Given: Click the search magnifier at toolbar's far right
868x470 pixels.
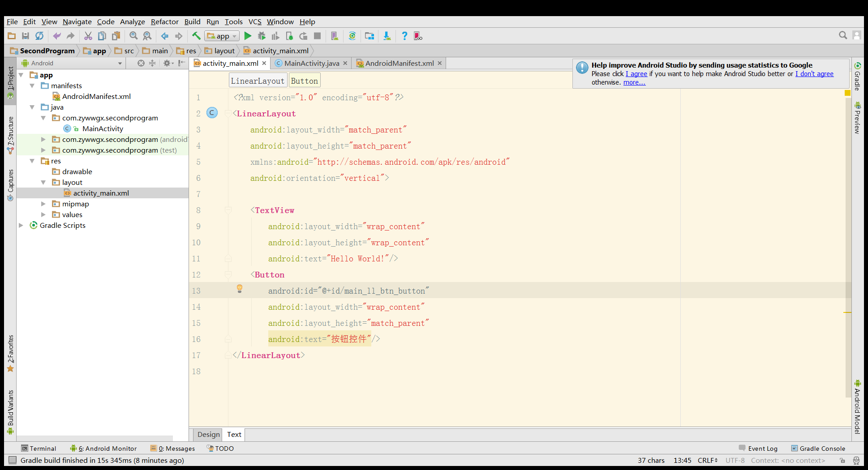Looking at the screenshot, I should tap(842, 35).
